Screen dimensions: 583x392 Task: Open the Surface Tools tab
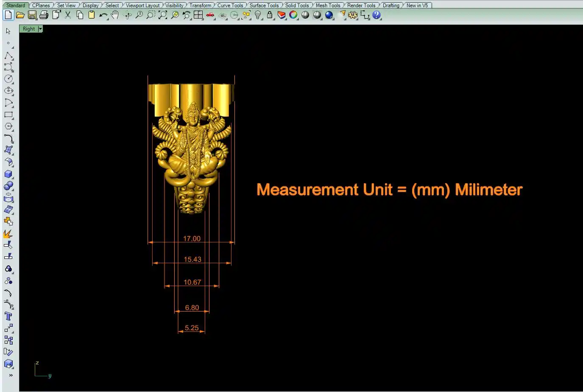(x=264, y=6)
